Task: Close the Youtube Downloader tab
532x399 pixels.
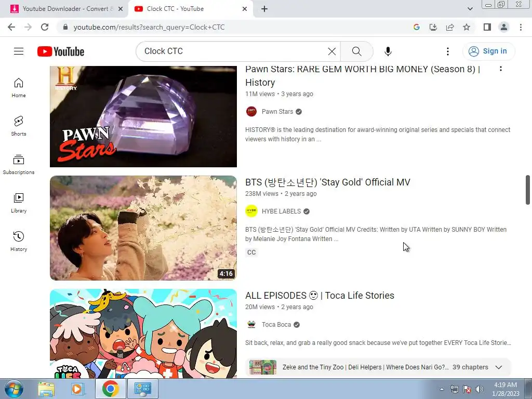Action: tap(121, 9)
